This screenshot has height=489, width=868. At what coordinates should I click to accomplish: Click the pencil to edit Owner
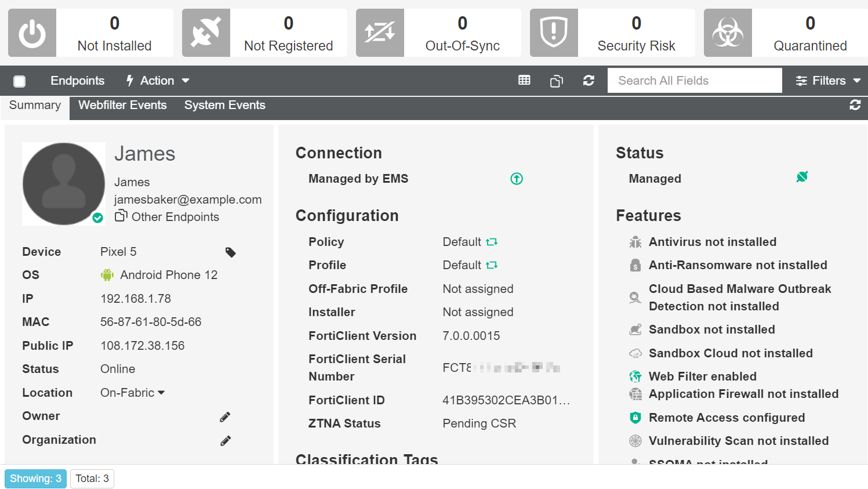[225, 416]
